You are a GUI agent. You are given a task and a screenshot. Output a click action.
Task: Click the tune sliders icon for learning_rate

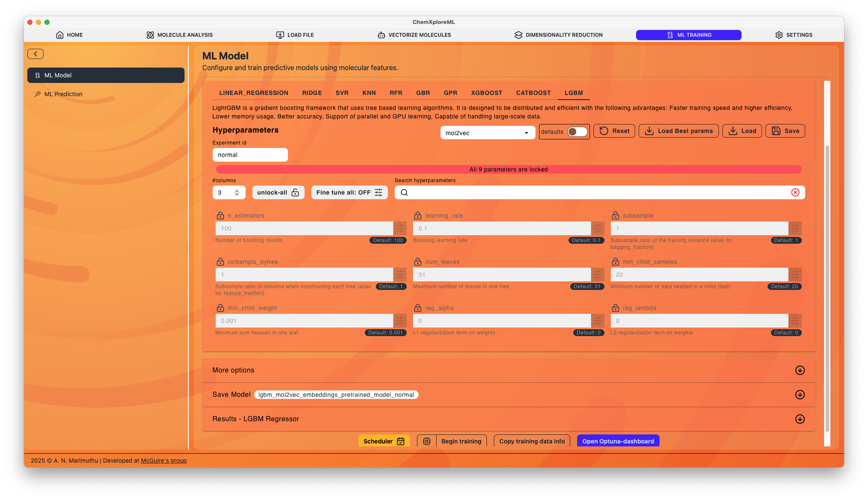(x=597, y=228)
